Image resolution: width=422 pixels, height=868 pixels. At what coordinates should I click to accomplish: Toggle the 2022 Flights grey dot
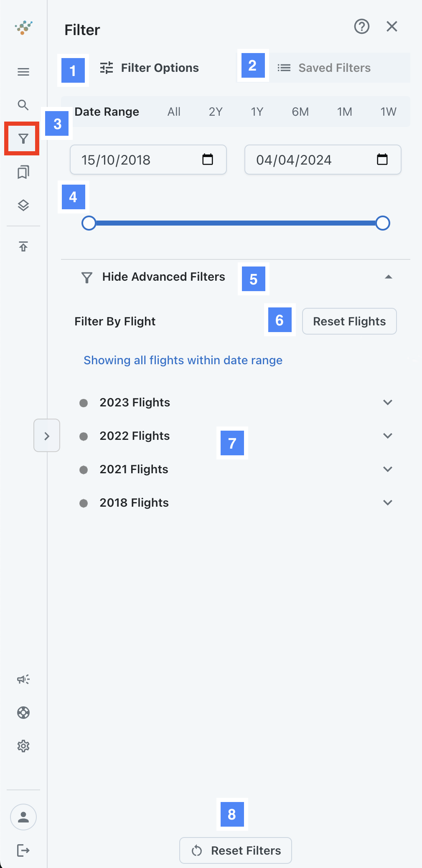pyautogui.click(x=84, y=436)
